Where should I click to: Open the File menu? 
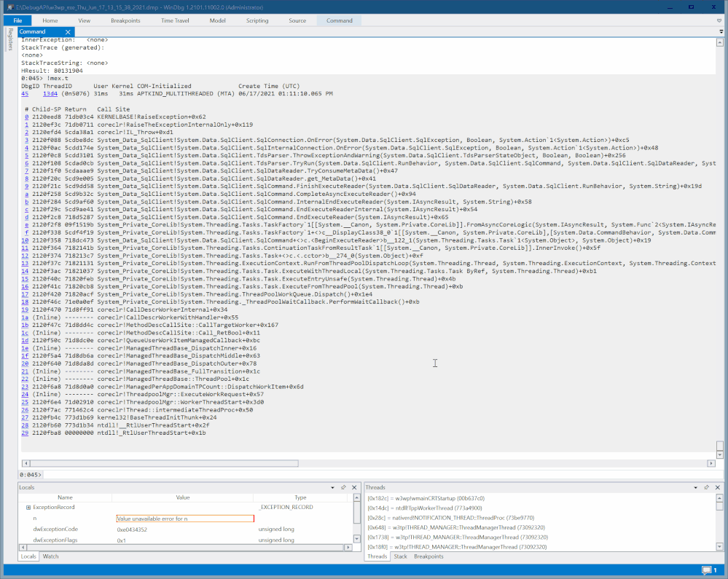17,20
